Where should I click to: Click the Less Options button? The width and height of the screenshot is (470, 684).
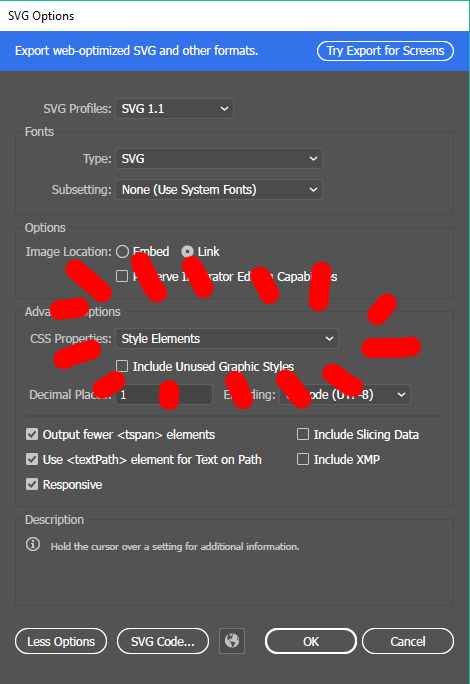coord(61,641)
